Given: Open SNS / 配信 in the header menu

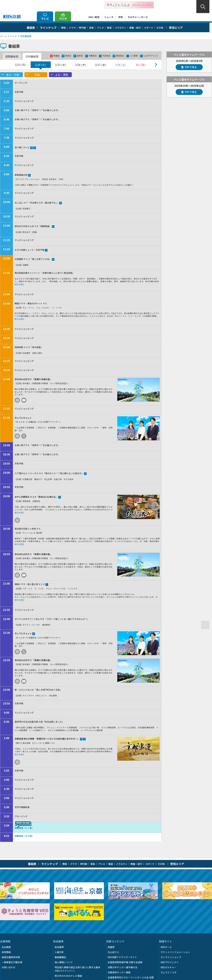Looking at the screenshot, I should [x=94, y=17].
